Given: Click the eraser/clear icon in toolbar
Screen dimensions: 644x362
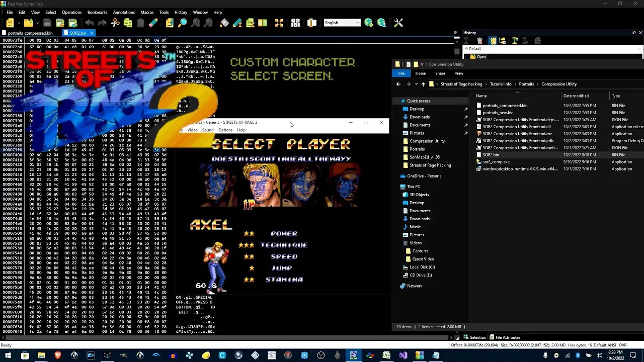Looking at the screenshot, I should [x=153, y=23].
